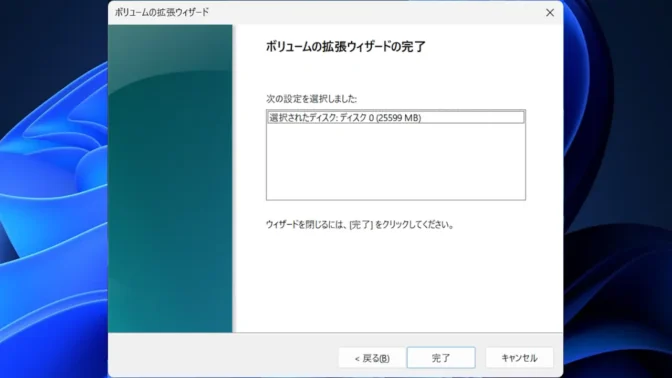This screenshot has height=378, width=672.
Task: Go back with the 戻る(B) button
Action: (x=372, y=357)
